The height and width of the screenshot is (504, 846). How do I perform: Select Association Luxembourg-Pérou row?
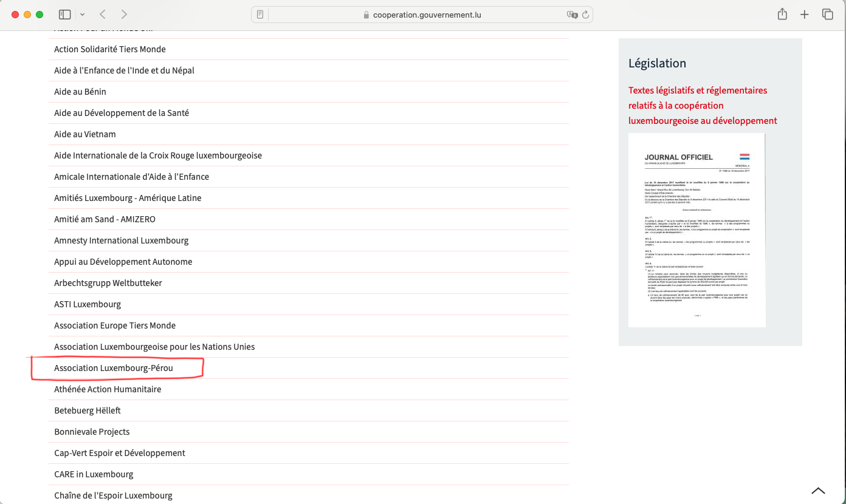tap(309, 368)
